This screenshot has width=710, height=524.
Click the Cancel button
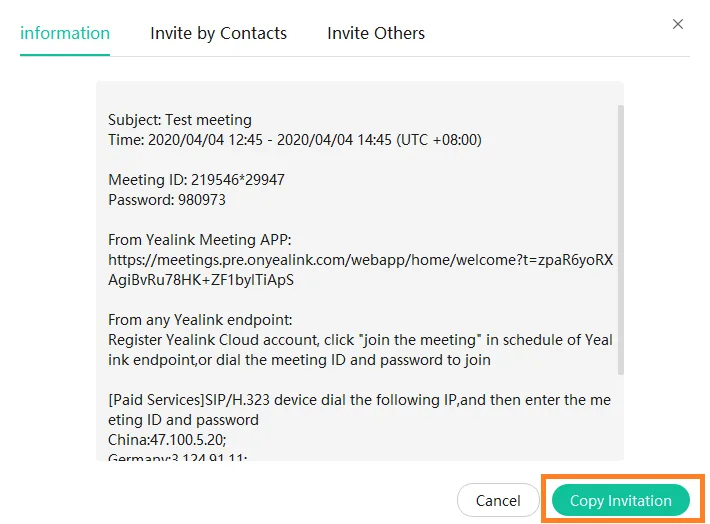tap(498, 500)
